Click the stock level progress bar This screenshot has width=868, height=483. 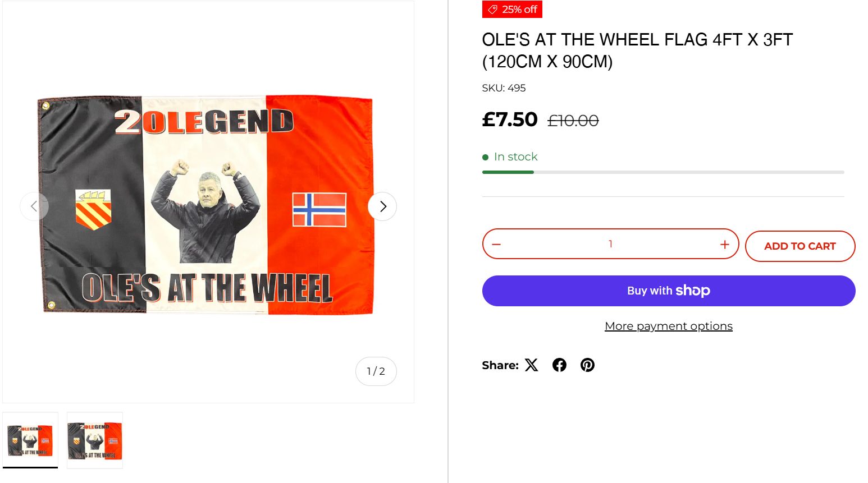coord(663,172)
